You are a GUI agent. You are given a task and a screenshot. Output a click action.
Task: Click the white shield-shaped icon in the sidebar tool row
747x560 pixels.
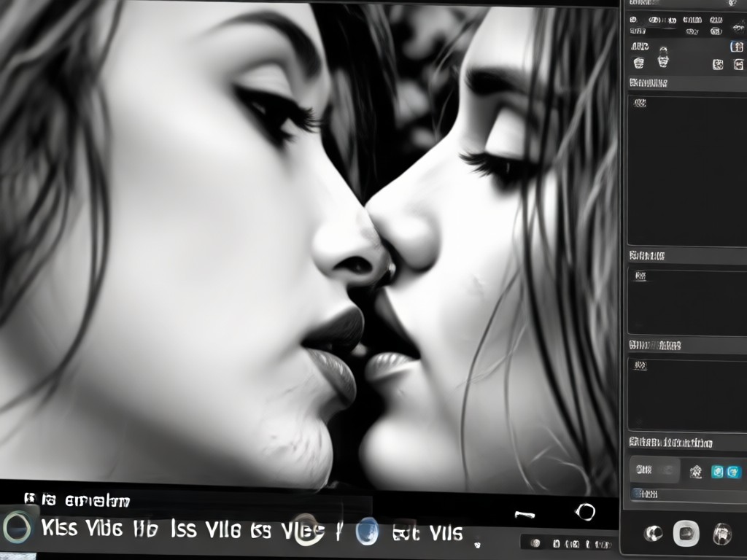pyautogui.click(x=639, y=63)
